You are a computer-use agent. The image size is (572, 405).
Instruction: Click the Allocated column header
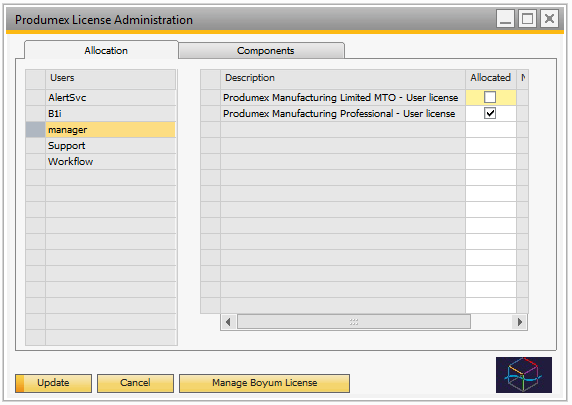(490, 78)
